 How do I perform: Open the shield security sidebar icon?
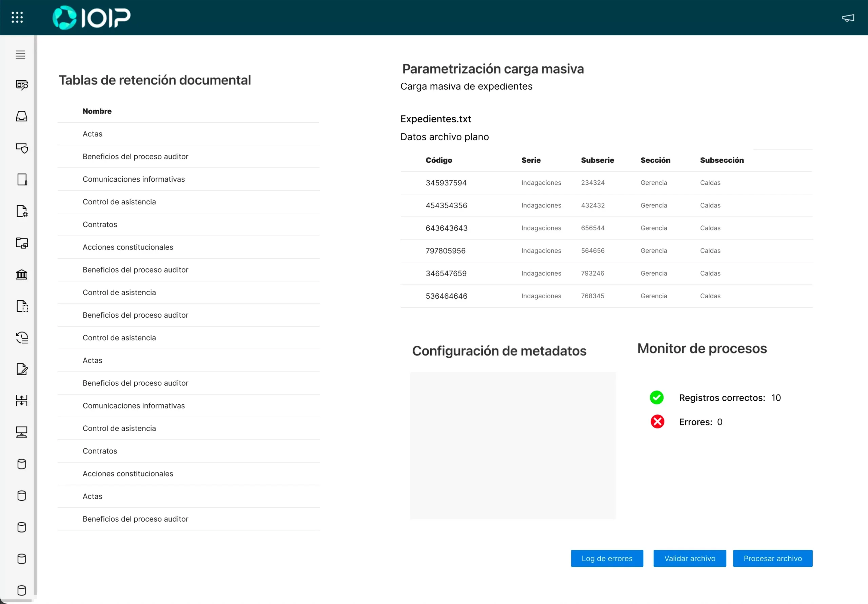[22, 148]
